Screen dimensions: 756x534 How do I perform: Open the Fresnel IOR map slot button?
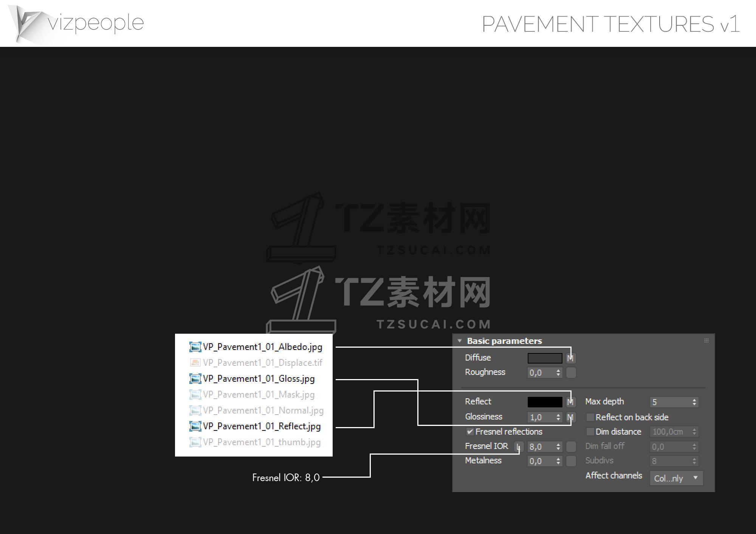[571, 447]
